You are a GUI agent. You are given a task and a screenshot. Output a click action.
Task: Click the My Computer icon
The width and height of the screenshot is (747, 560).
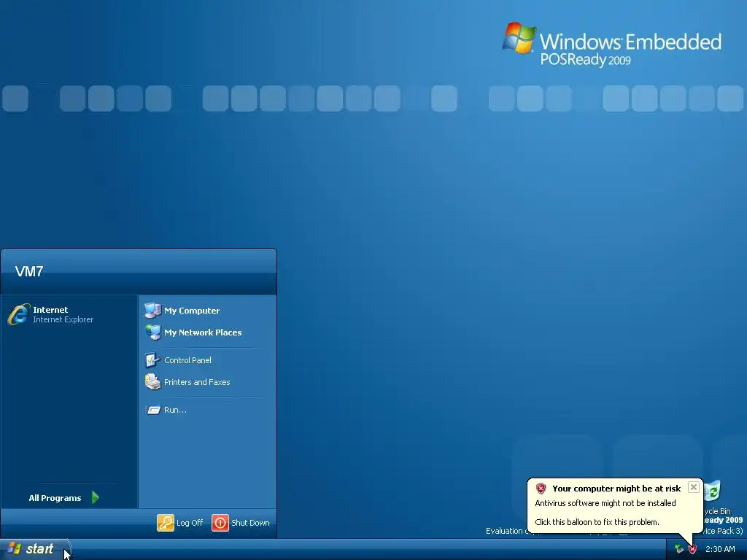pyautogui.click(x=153, y=310)
